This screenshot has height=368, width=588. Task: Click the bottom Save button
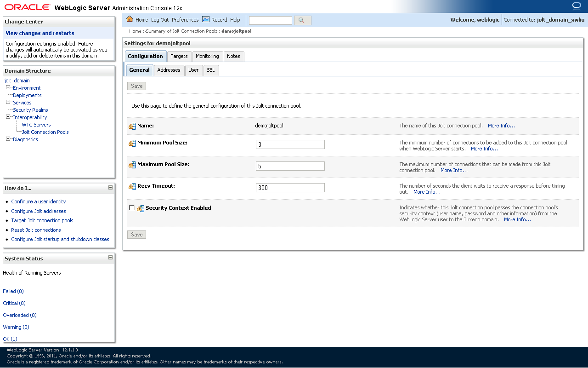pos(136,235)
